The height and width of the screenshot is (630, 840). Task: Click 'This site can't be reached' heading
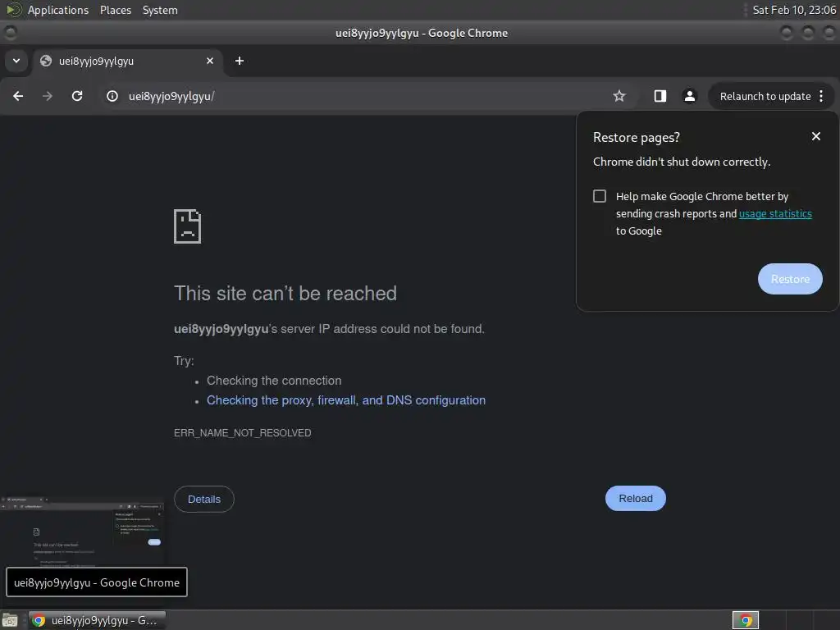pos(285,294)
